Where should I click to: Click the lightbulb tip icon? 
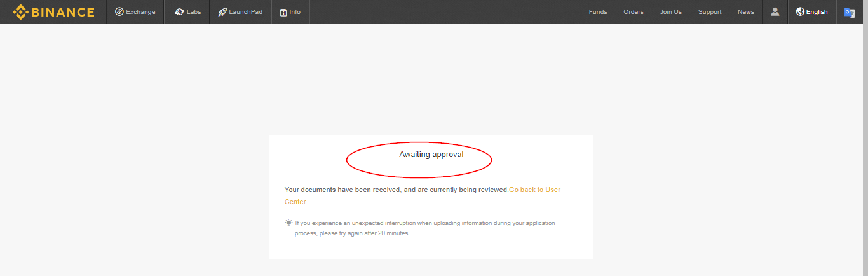click(x=288, y=223)
